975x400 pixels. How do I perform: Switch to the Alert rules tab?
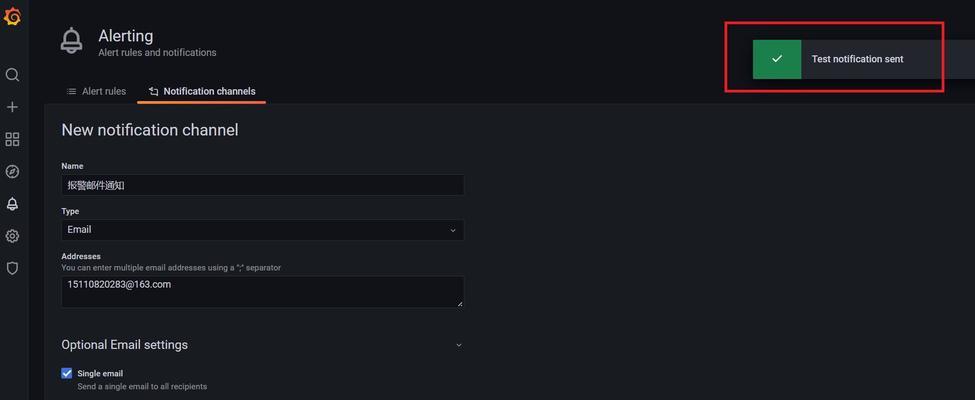pyautogui.click(x=96, y=91)
